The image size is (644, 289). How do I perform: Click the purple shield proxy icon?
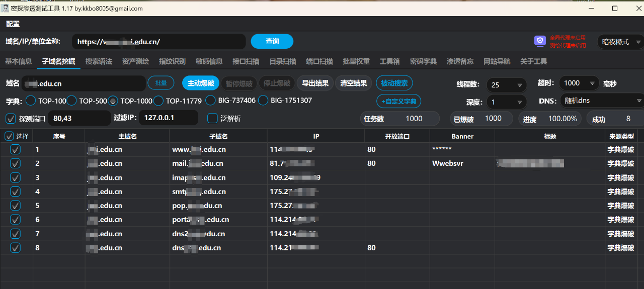pyautogui.click(x=539, y=41)
